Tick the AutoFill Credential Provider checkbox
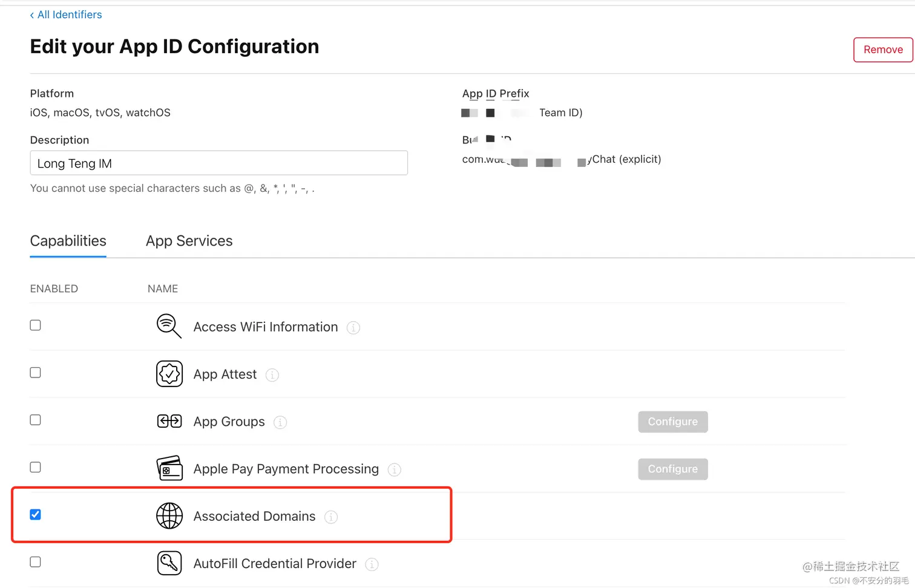The width and height of the screenshot is (915, 588). coord(36,562)
